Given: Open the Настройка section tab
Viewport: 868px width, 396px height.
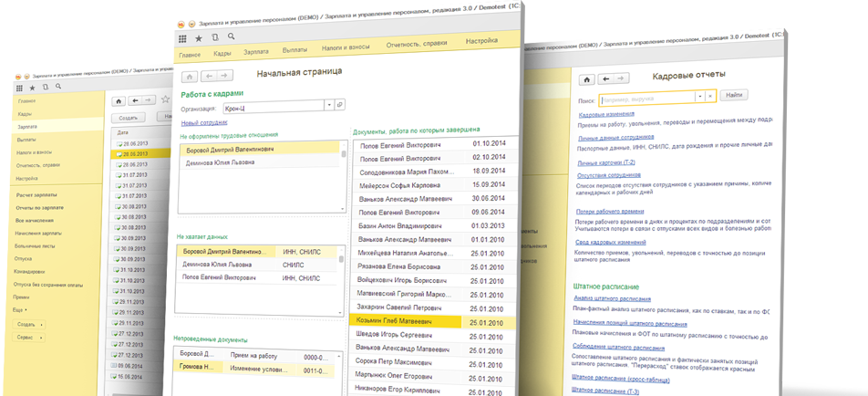Looking at the screenshot, I should click(481, 42).
